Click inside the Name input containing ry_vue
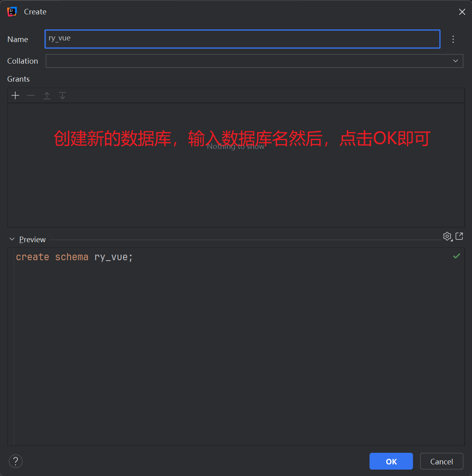 [160, 39]
